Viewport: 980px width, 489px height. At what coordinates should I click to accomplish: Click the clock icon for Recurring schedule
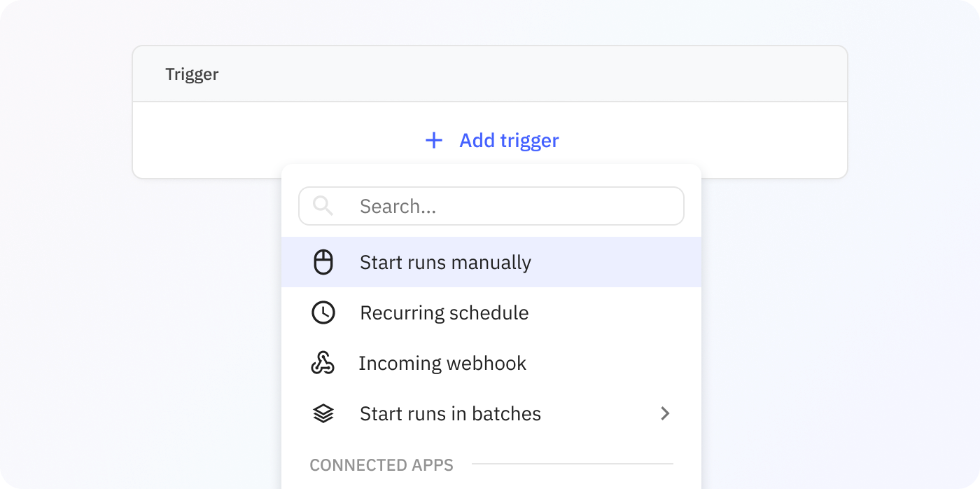323,312
